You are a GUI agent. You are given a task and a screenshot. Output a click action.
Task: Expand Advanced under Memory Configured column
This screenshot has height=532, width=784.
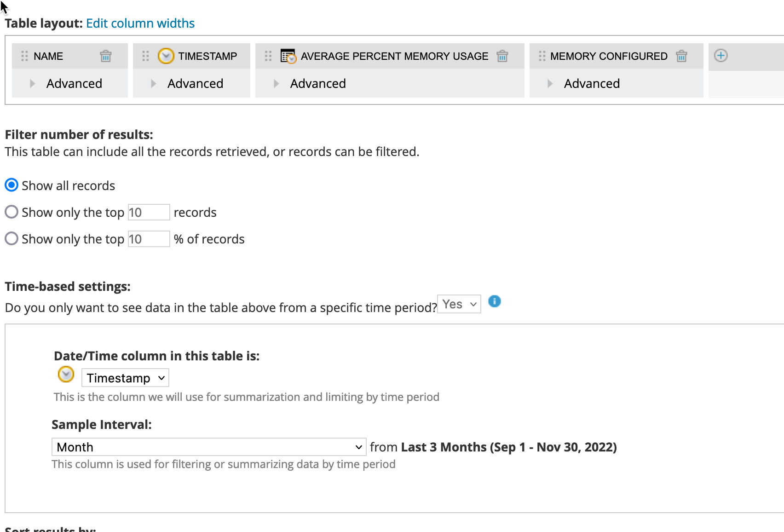[550, 84]
